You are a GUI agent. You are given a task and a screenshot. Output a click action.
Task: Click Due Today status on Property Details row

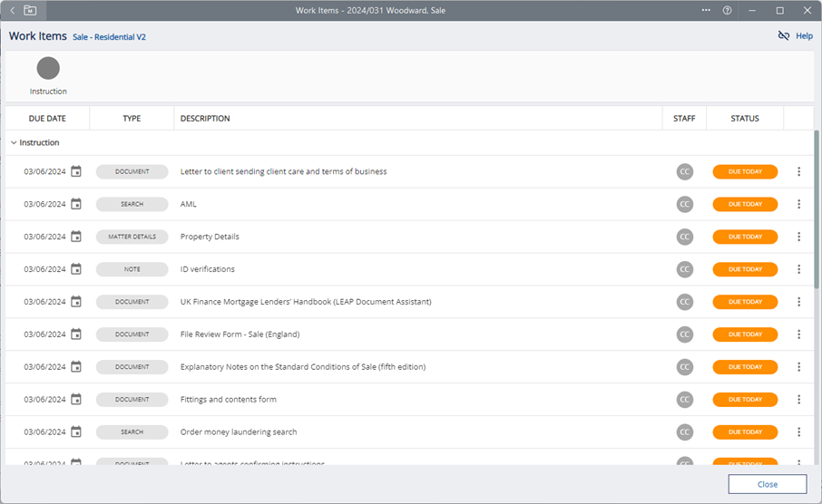[745, 237]
